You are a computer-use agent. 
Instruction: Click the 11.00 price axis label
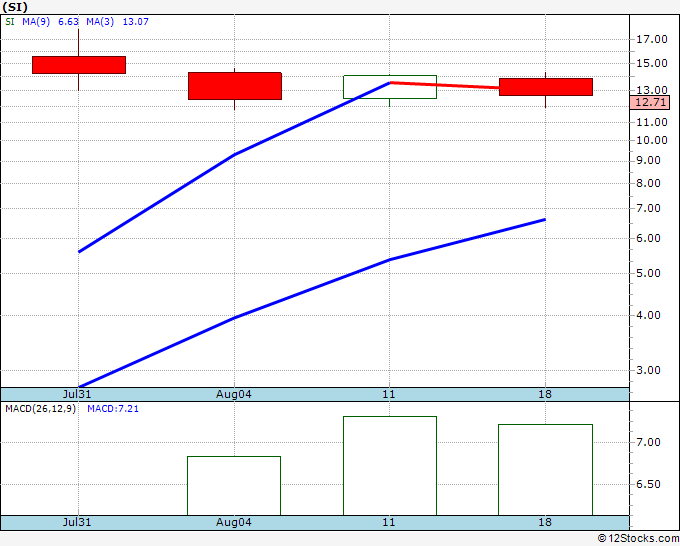[651, 122]
